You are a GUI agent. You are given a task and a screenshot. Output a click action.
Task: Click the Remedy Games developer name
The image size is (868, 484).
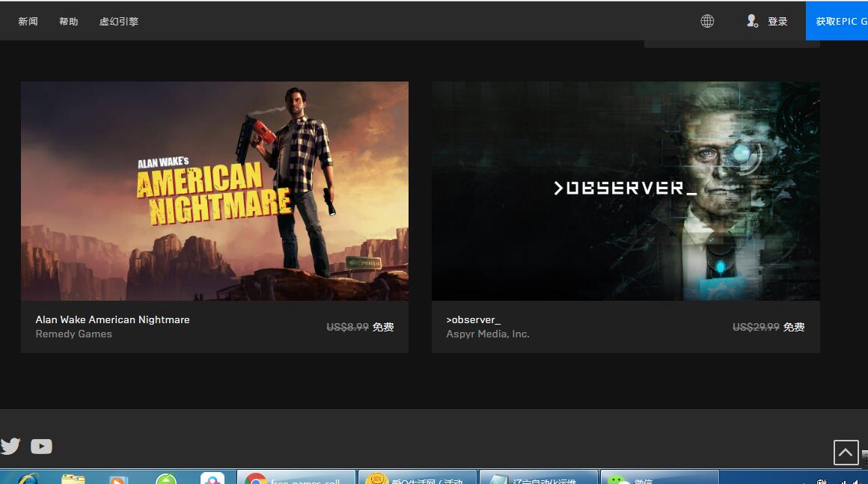click(73, 334)
